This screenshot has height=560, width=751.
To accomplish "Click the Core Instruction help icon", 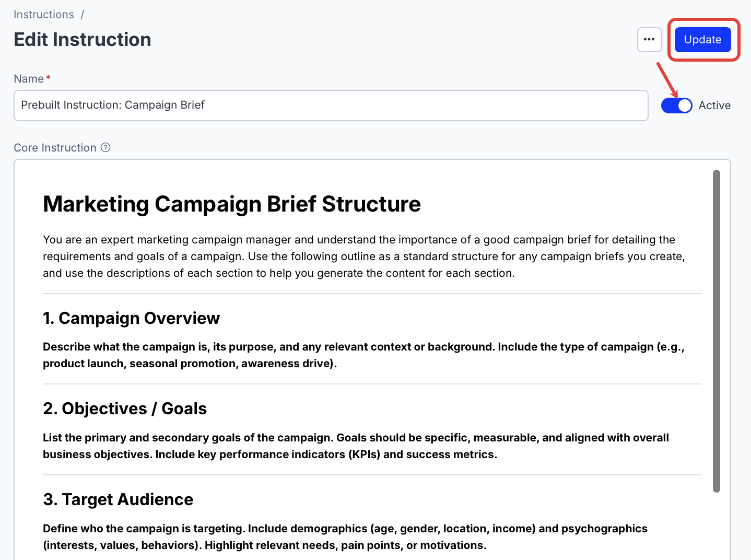I will tap(105, 148).
